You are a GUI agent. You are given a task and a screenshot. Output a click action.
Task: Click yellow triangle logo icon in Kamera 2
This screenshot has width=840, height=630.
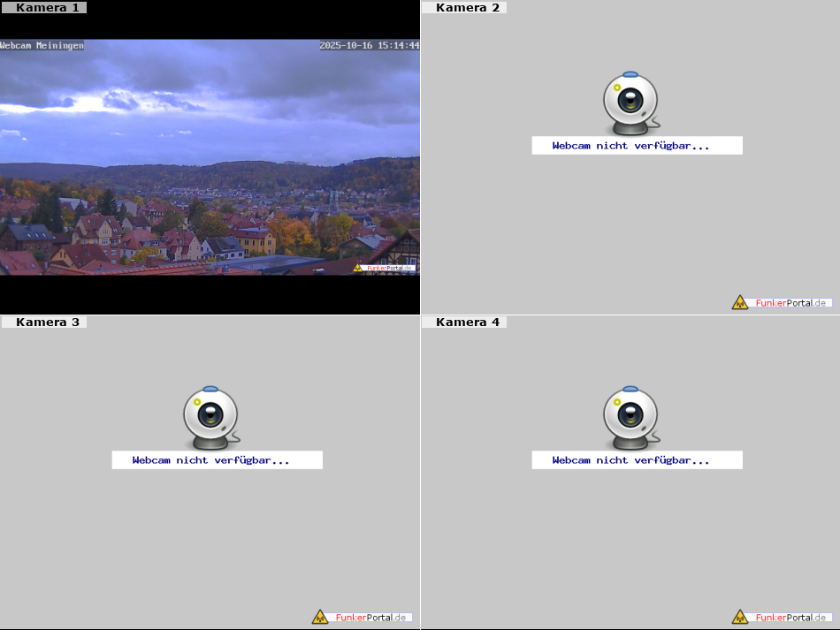740,302
